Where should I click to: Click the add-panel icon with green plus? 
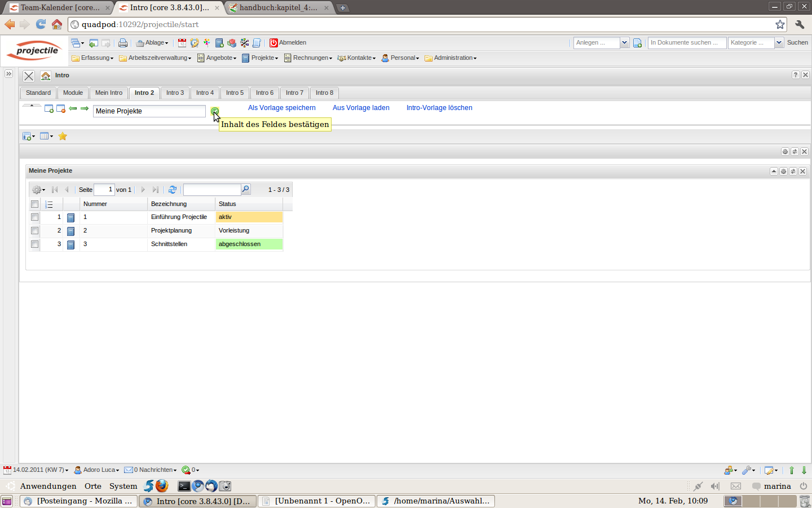coord(49,108)
